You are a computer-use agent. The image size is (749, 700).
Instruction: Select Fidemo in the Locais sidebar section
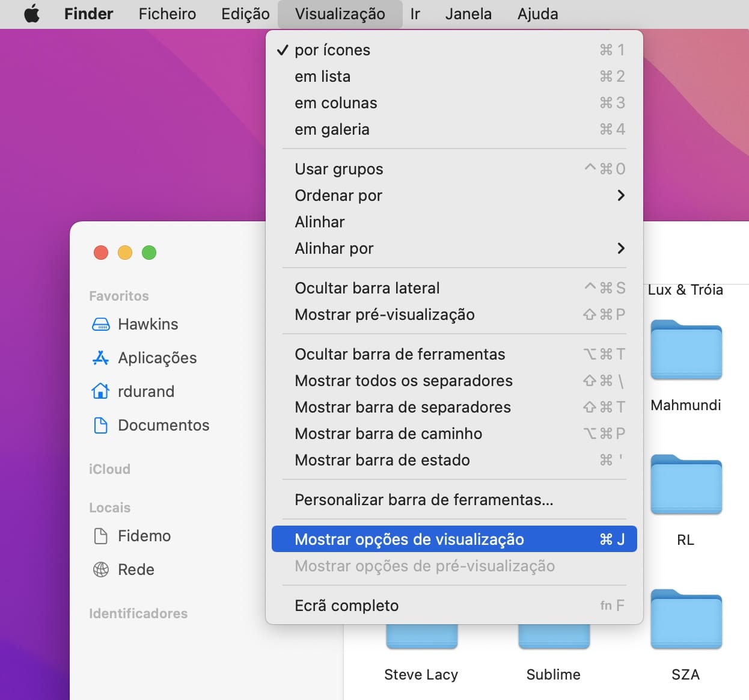pos(144,536)
